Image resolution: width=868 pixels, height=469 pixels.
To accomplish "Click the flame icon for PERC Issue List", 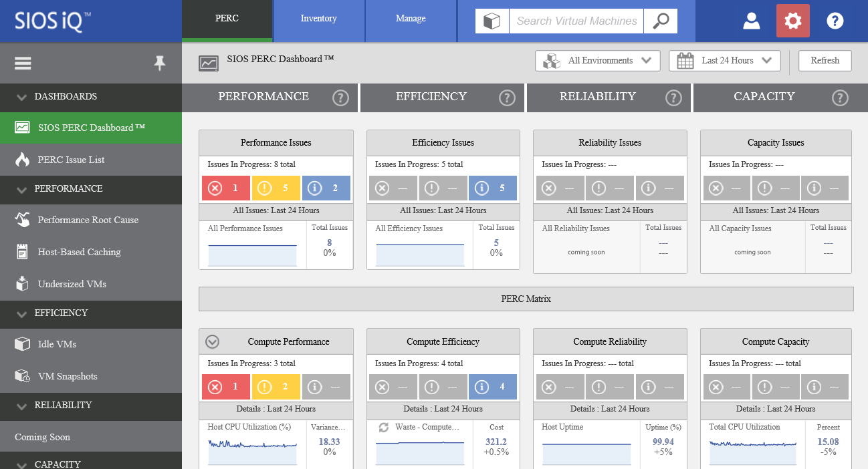I will pos(23,160).
